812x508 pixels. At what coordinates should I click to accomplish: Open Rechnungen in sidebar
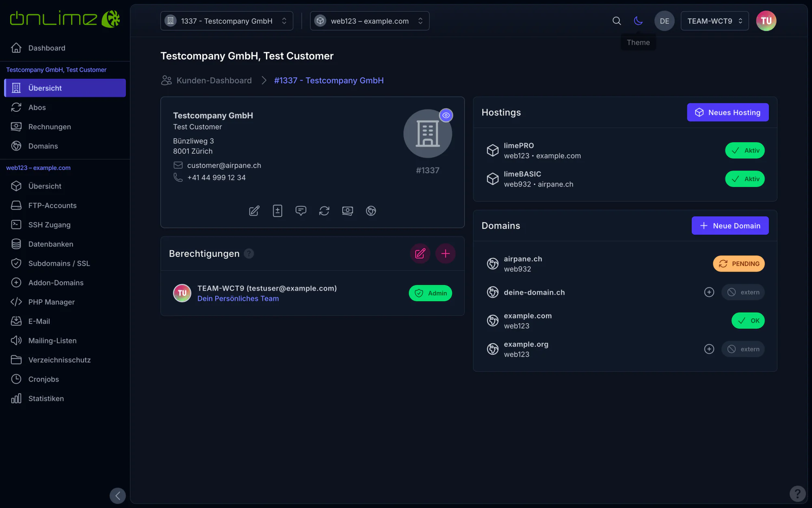tap(65, 127)
